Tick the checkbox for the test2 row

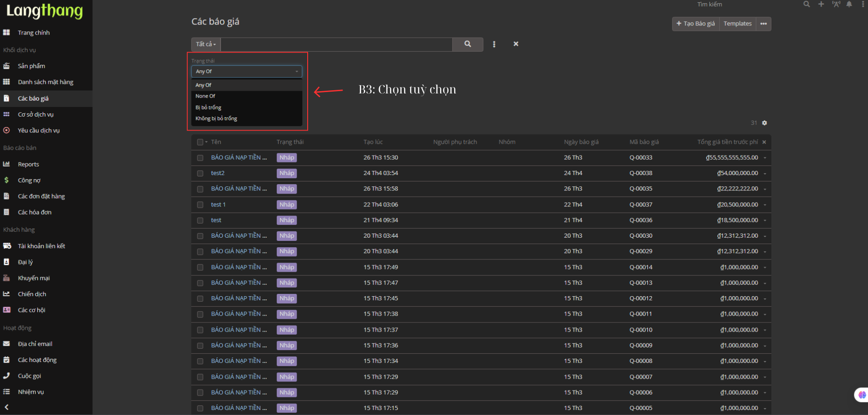pos(200,173)
